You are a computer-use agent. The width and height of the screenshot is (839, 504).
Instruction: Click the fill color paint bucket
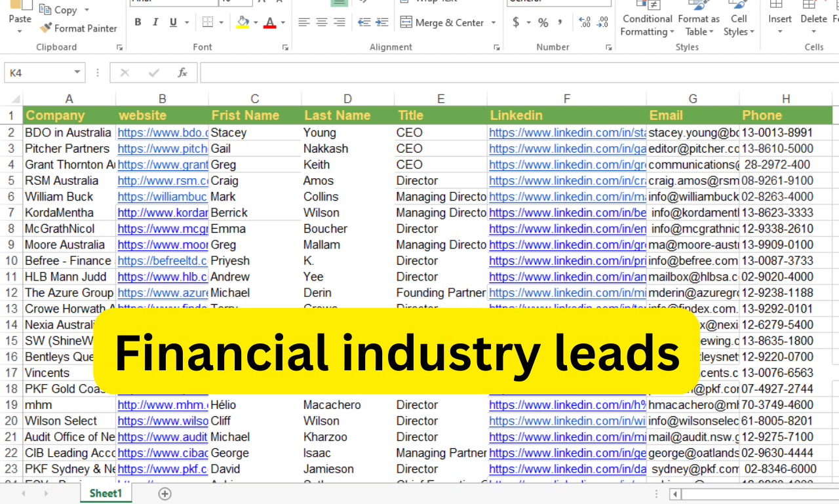pyautogui.click(x=243, y=22)
